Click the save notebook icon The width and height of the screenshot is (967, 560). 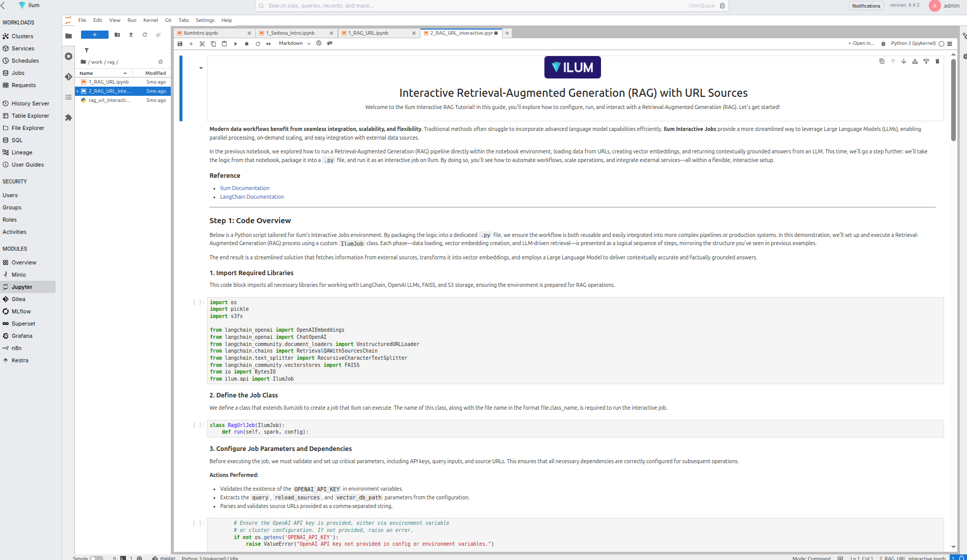180,43
